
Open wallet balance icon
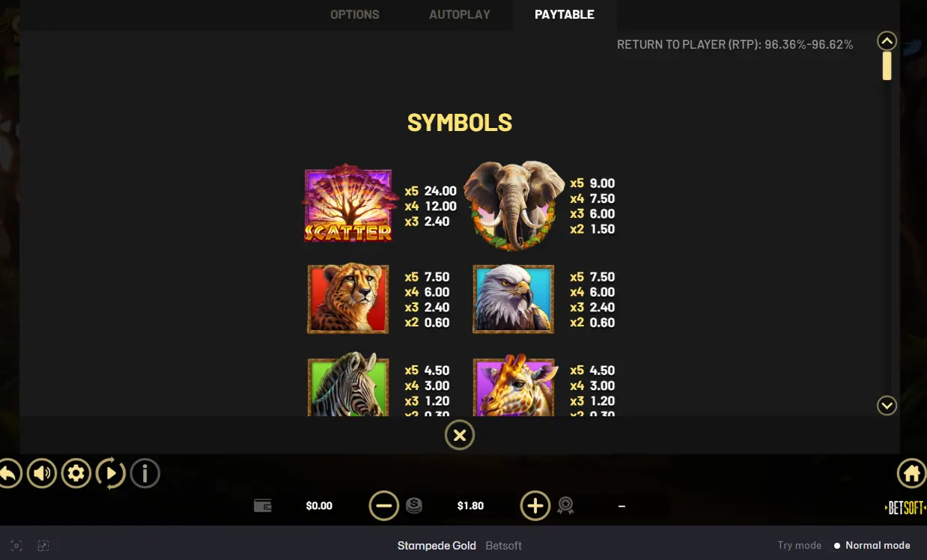263,506
